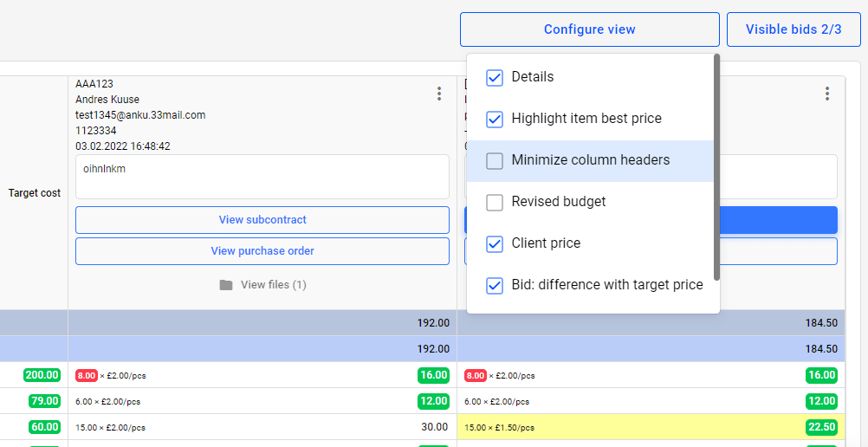This screenshot has height=447, width=868.
Task: Toggle Bid: difference with target price
Action: click(495, 285)
